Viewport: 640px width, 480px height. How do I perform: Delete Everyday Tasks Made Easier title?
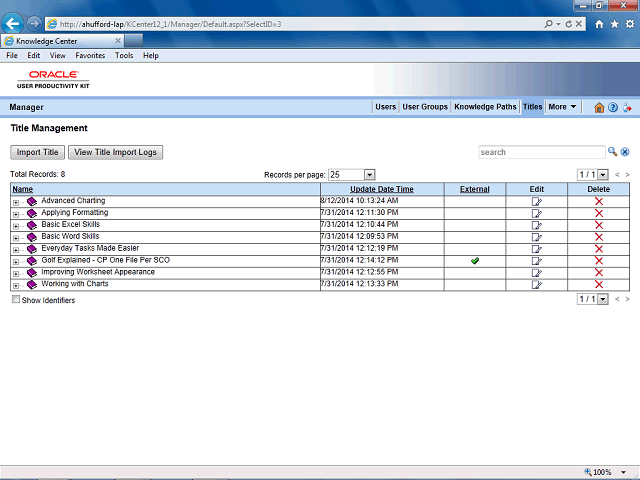(x=599, y=249)
